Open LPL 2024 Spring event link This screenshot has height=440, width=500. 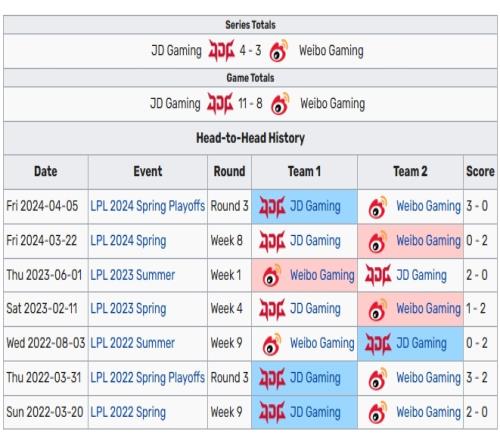point(128,241)
